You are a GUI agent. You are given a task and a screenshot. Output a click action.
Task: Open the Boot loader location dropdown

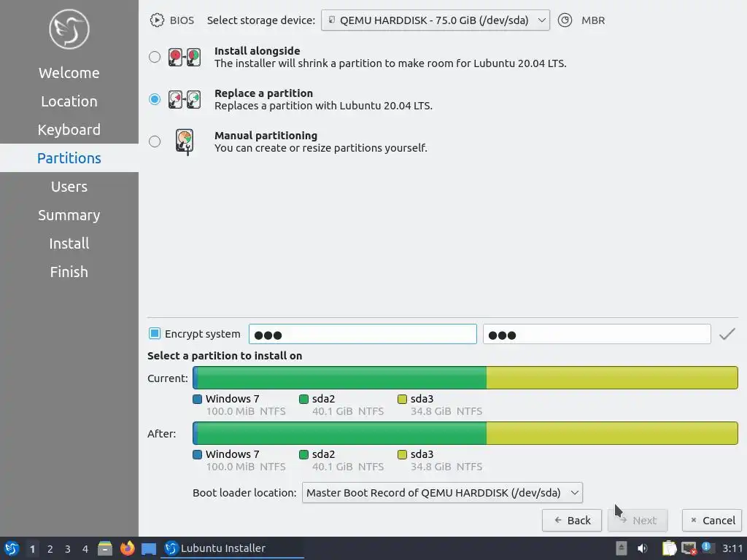[442, 493]
